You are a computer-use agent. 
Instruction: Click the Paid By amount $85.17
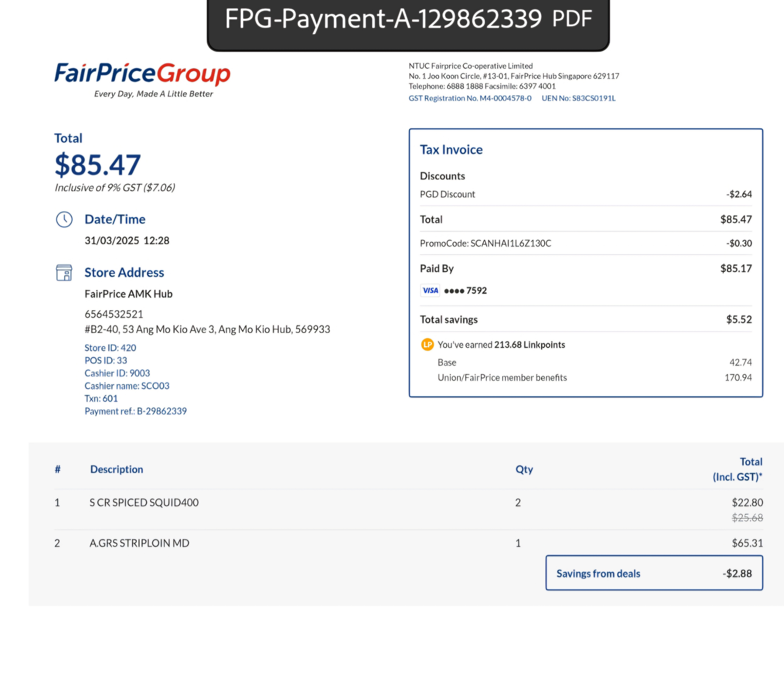coord(736,269)
